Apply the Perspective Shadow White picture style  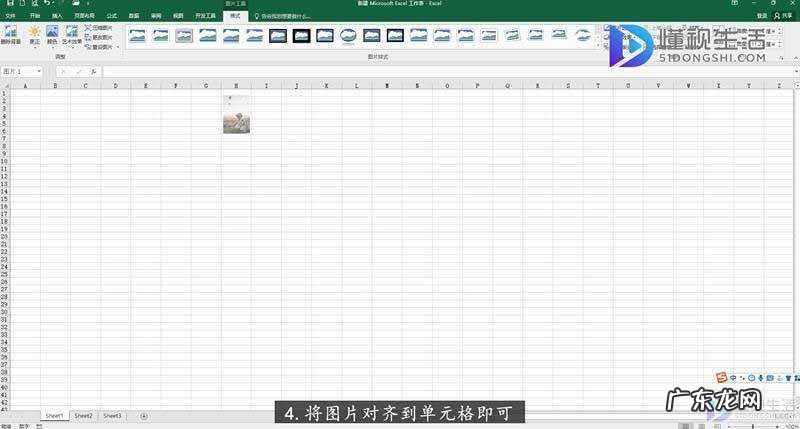coord(536,35)
